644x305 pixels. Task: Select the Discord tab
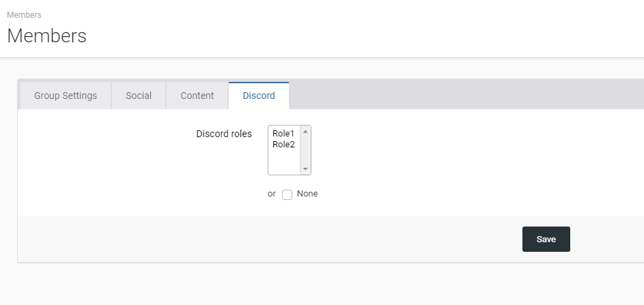259,96
